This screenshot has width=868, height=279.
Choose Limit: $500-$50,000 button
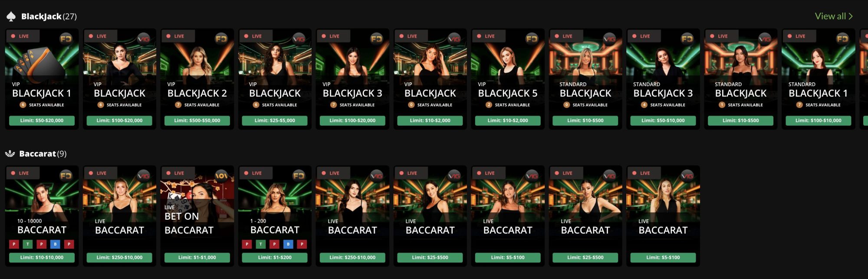click(x=197, y=120)
